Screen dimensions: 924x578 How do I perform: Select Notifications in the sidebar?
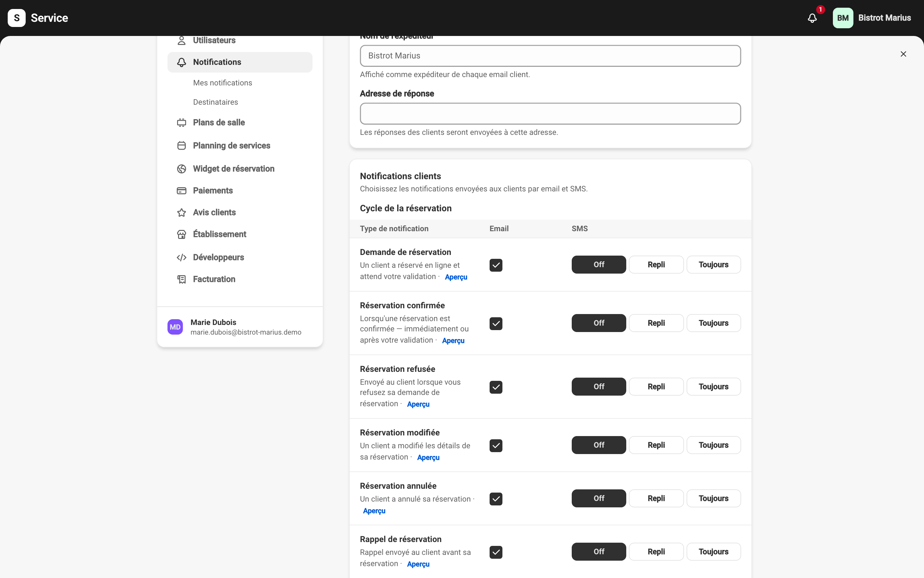point(240,62)
